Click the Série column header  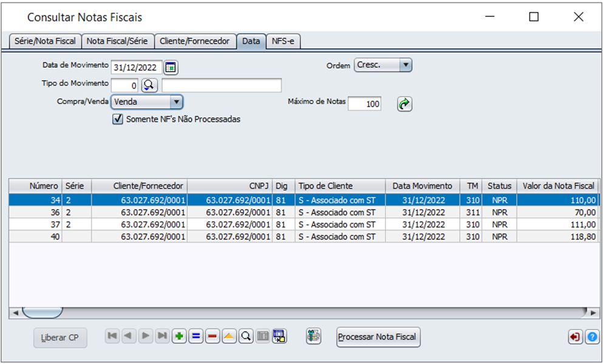(x=77, y=186)
